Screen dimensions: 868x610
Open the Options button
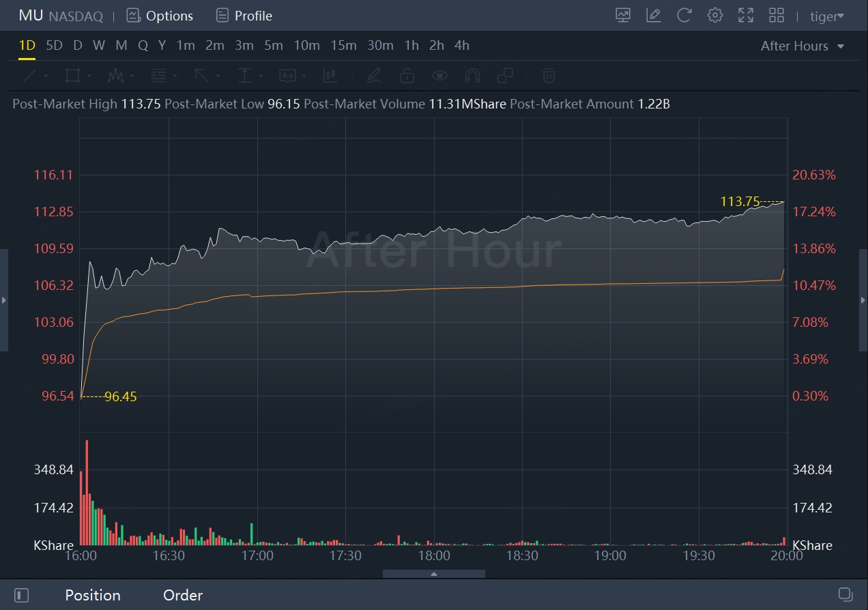pos(160,16)
